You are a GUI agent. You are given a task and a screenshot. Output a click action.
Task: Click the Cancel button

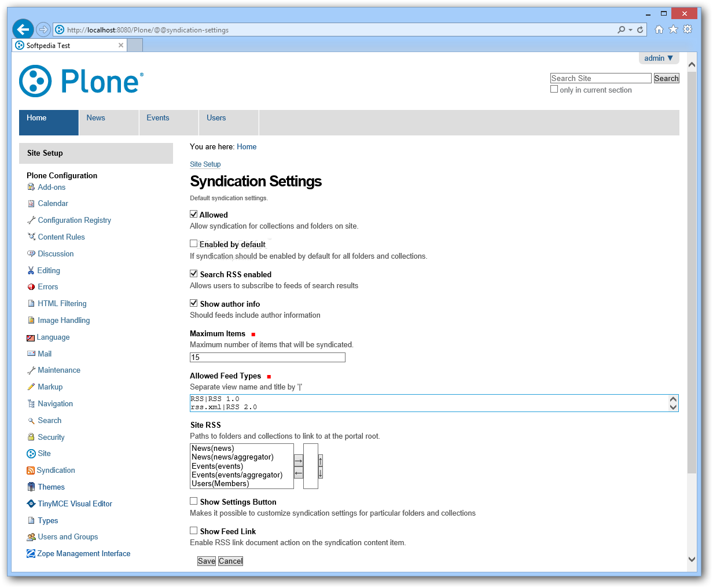230,561
